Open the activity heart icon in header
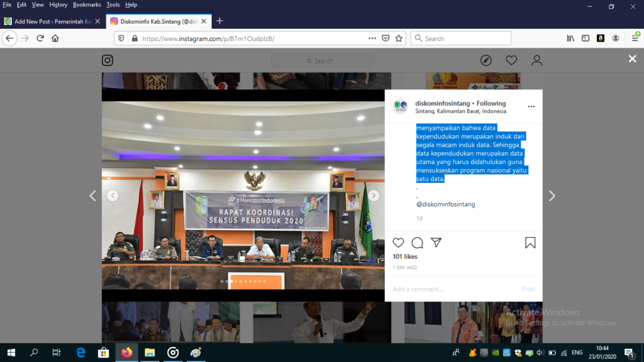 point(511,60)
